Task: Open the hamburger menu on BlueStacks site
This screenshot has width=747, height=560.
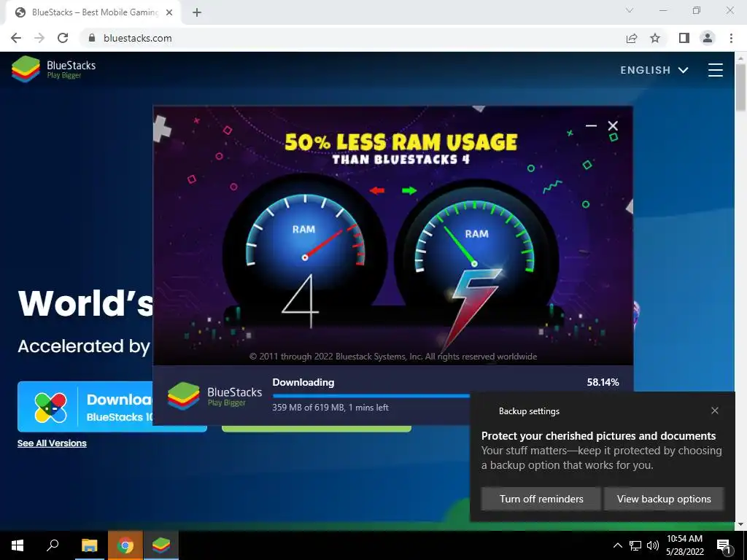Action: coord(715,70)
